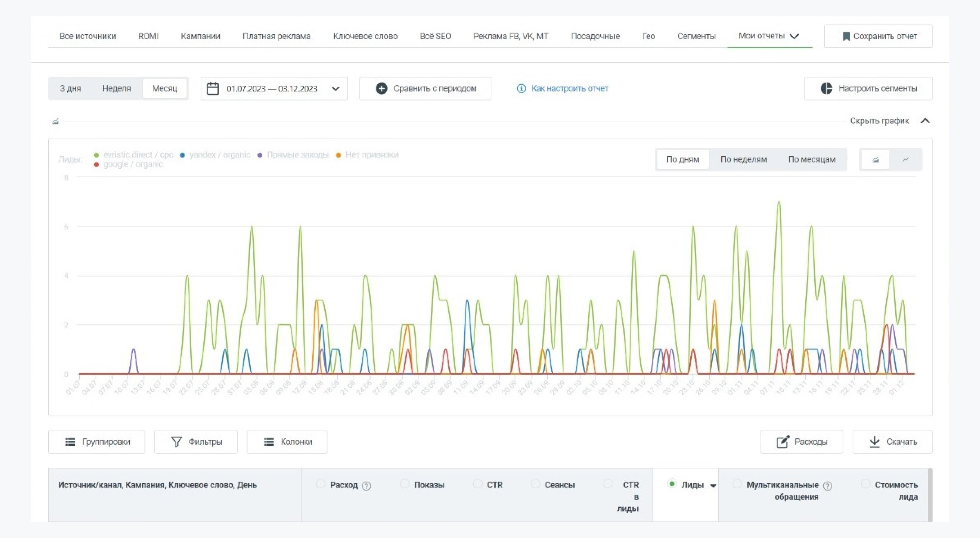Expand the Мои отчеты dropdown
Screen dimensions: 980x538
click(x=794, y=36)
